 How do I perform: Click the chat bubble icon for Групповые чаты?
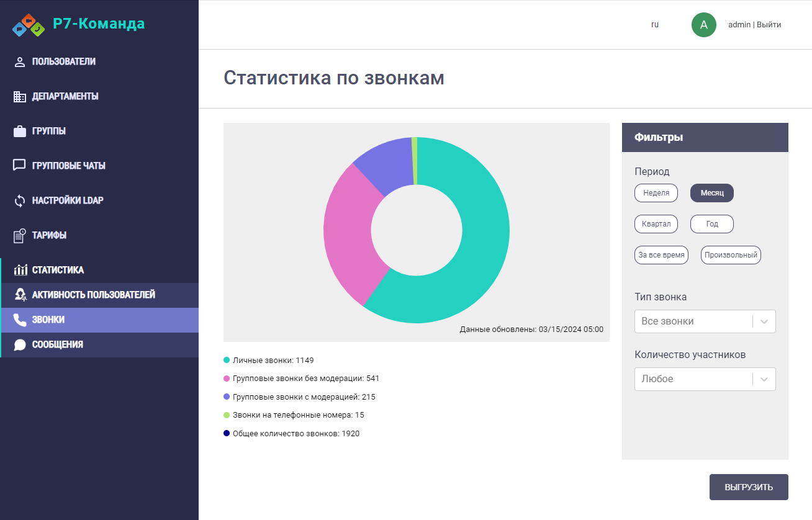tap(20, 166)
